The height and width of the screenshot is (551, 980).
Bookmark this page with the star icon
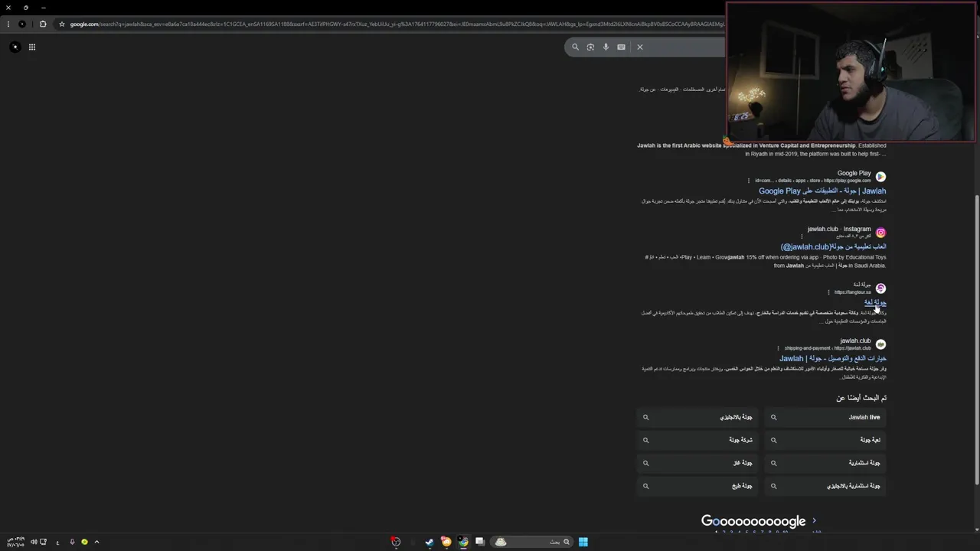pyautogui.click(x=62, y=24)
